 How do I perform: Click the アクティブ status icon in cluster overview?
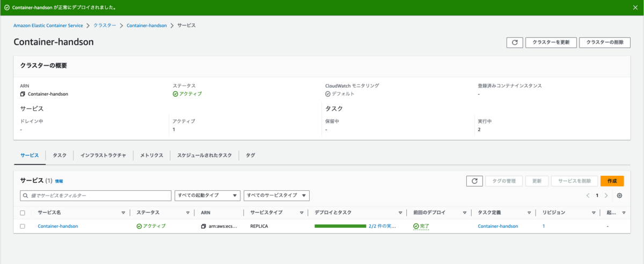[x=175, y=94]
